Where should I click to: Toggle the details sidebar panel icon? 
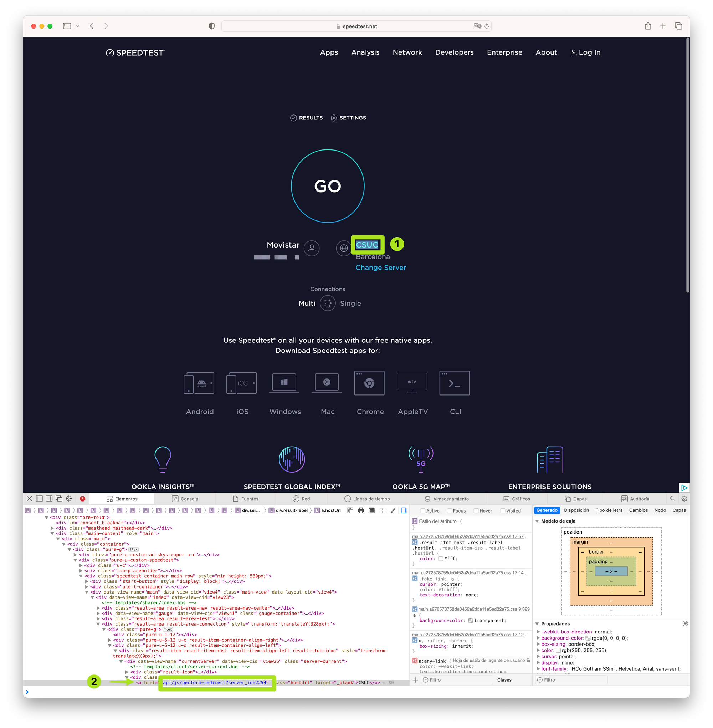coord(404,510)
